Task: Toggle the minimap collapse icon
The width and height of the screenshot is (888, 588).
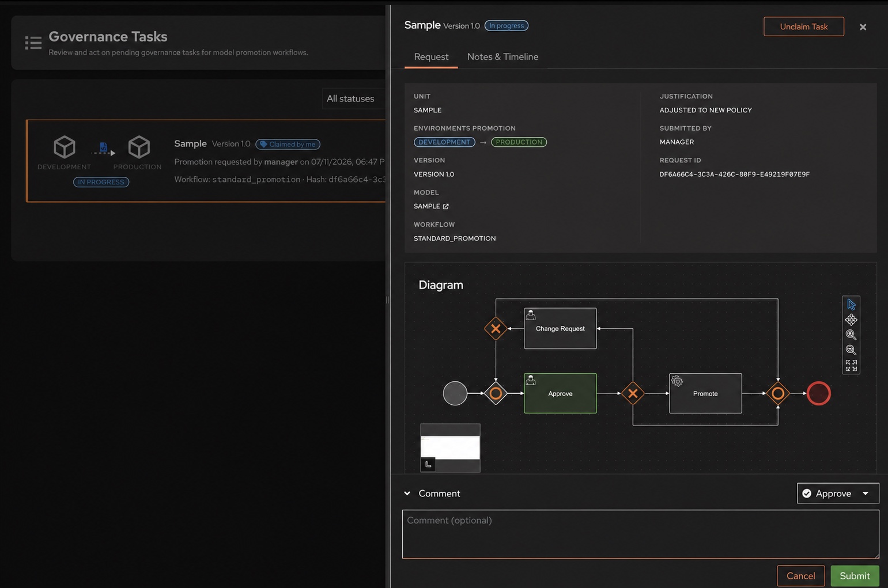Action: click(428, 464)
